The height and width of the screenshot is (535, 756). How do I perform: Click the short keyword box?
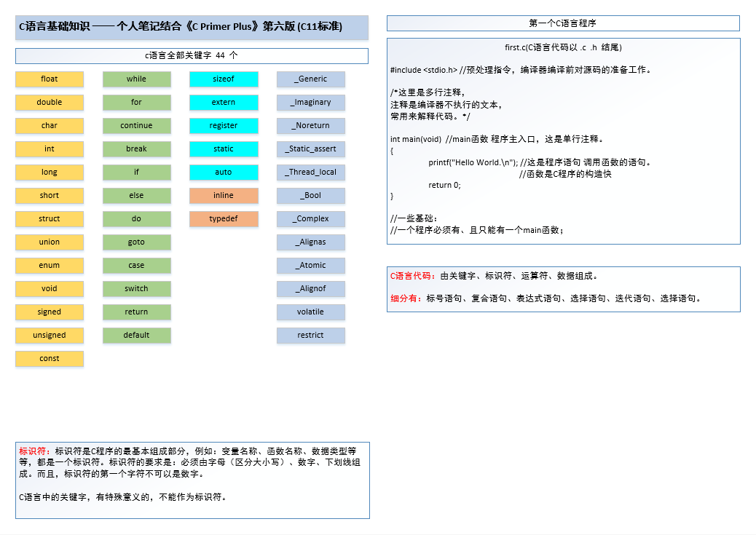click(50, 195)
